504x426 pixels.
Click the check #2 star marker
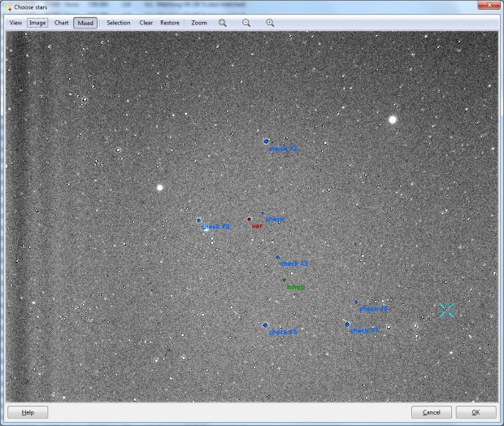click(266, 141)
